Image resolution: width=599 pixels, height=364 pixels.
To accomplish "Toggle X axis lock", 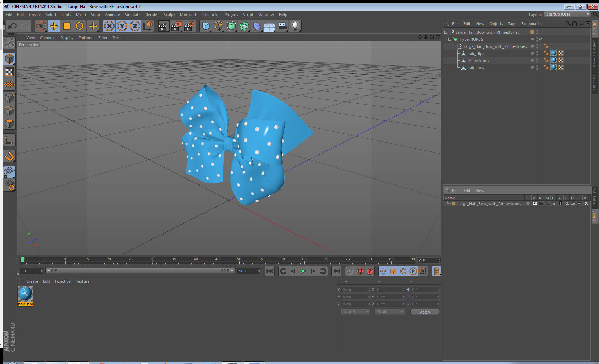I will 109,26.
